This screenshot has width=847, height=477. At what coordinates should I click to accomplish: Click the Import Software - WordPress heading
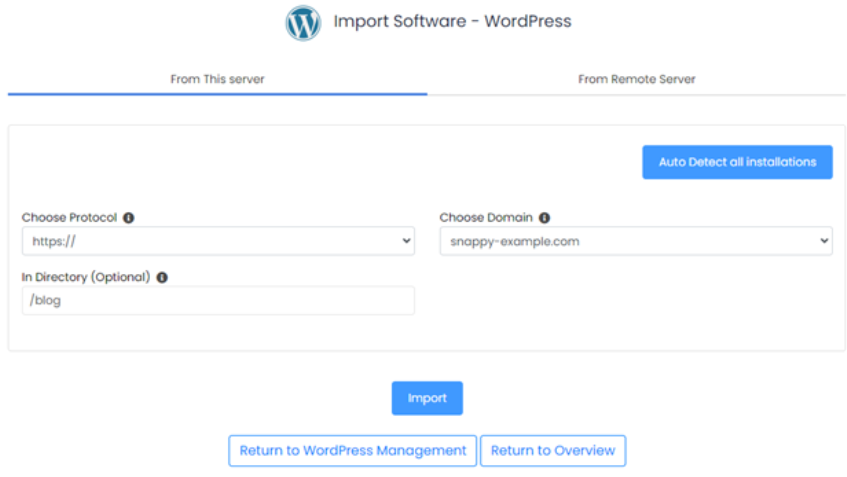click(452, 22)
